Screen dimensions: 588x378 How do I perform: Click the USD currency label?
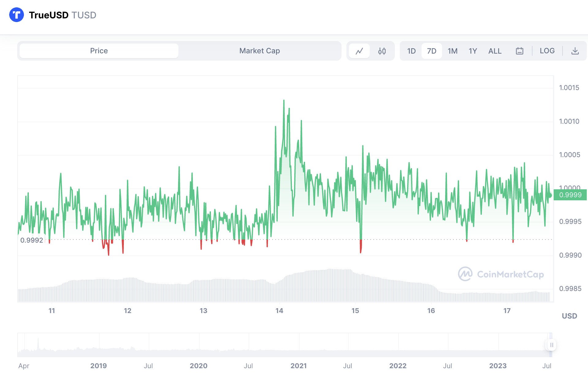(569, 316)
